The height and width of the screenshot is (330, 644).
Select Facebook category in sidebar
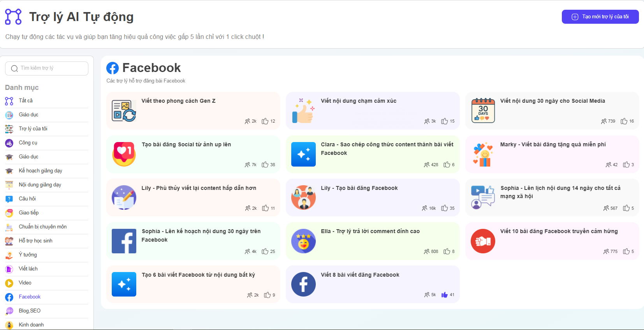pos(30,297)
